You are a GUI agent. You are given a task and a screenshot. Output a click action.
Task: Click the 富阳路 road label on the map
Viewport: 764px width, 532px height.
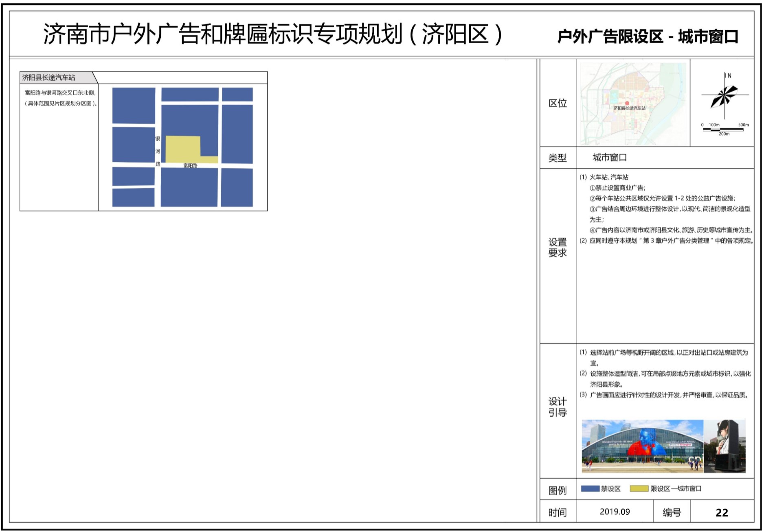[x=190, y=166]
